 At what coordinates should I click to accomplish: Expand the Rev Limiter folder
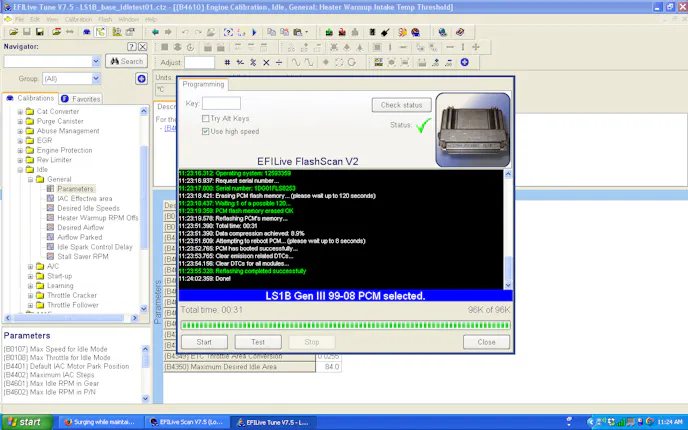point(20,160)
